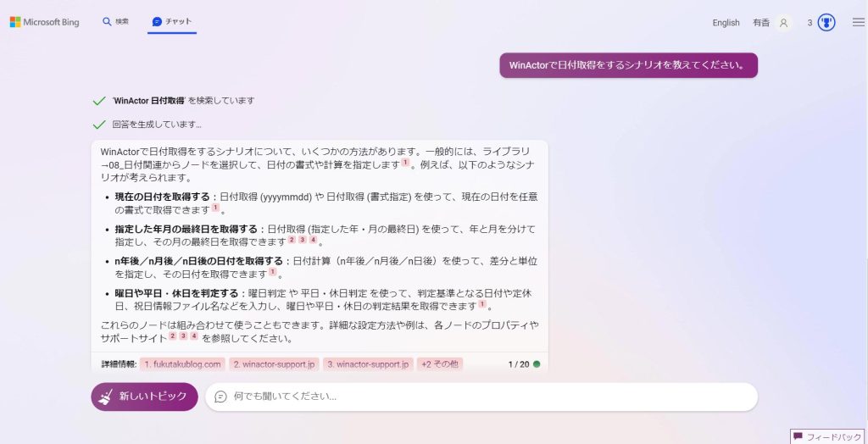Select the チャット chat tab
Viewport: 868px width, 444px height.
172,21
